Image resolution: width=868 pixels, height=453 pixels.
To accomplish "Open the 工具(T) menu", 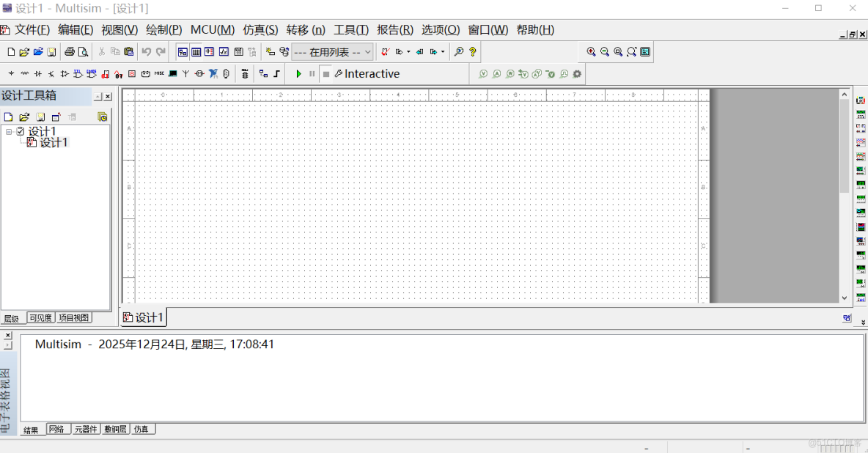I will [351, 30].
